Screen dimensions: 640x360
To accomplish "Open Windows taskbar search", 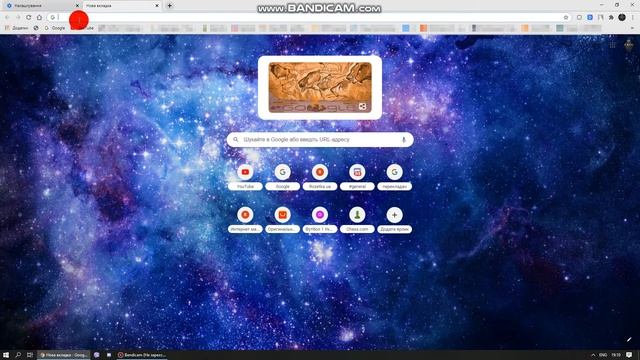I will point(18,355).
